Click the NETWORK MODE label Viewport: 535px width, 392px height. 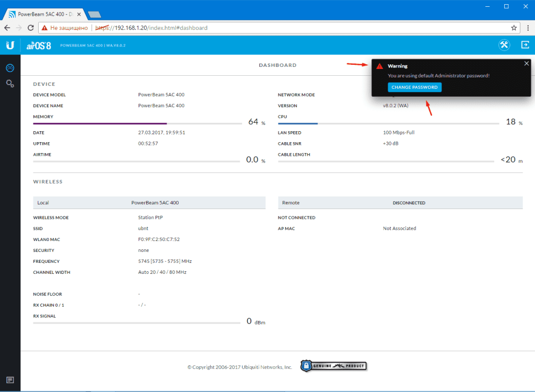pos(296,95)
